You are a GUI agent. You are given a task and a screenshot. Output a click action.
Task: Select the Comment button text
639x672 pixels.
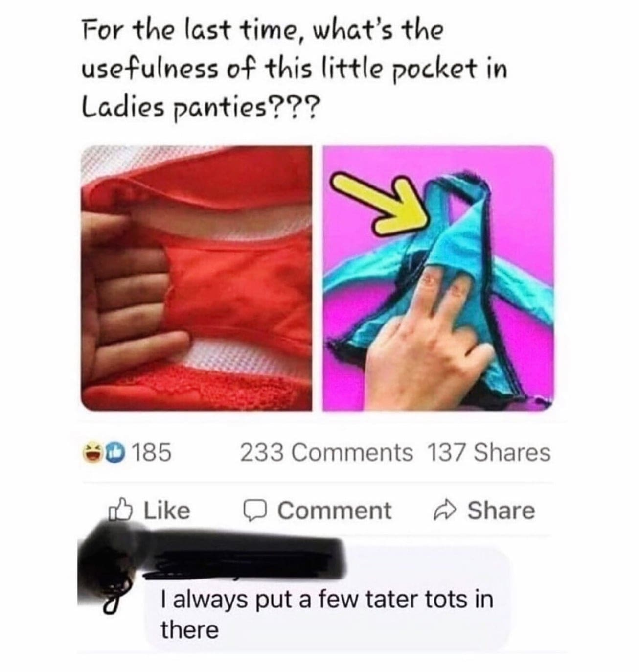point(335,510)
